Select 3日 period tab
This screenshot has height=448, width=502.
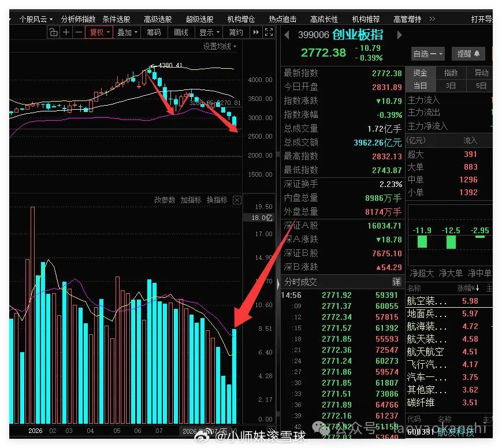[x=451, y=86]
